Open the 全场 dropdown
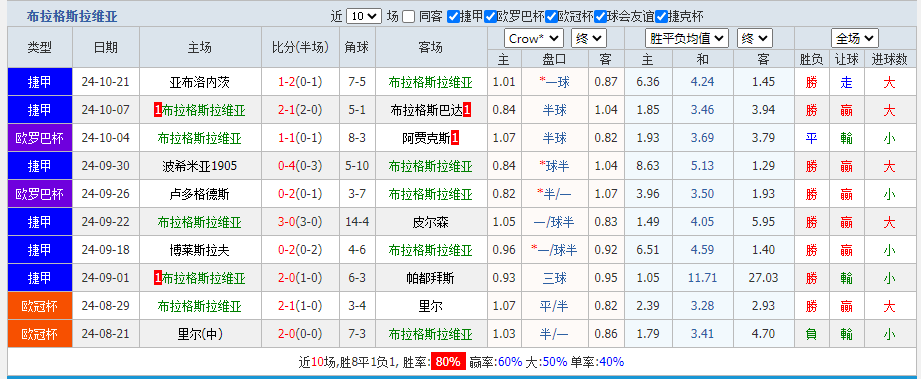 point(855,39)
